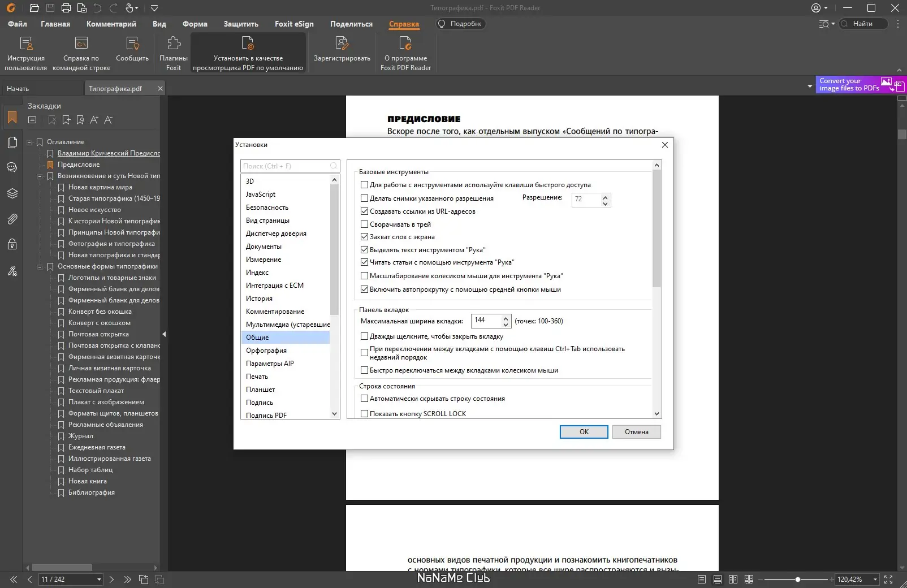The width and height of the screenshot is (907, 588).
Task: Click the zoom slider in status bar
Action: click(797, 580)
